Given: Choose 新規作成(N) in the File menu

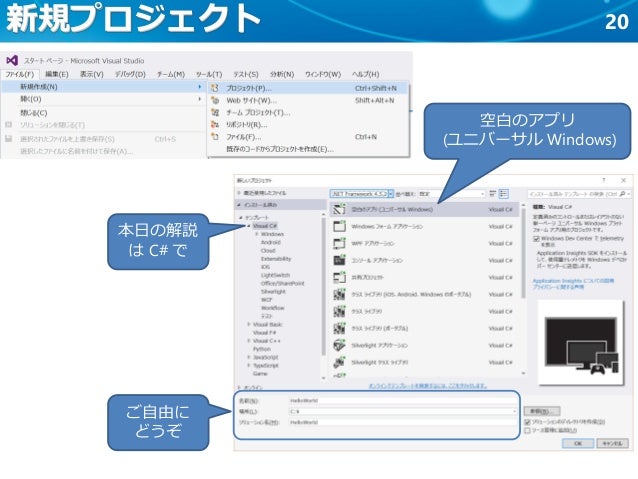Looking at the screenshot, I should (103, 87).
